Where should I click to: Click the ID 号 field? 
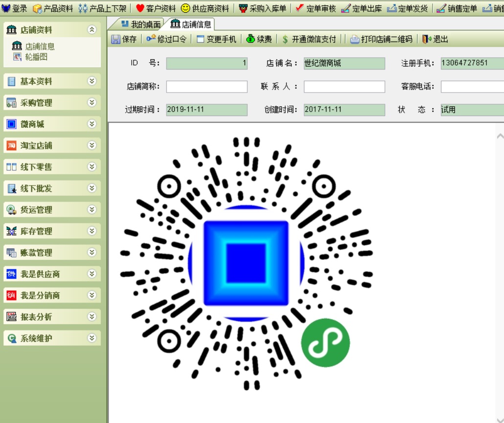point(206,63)
